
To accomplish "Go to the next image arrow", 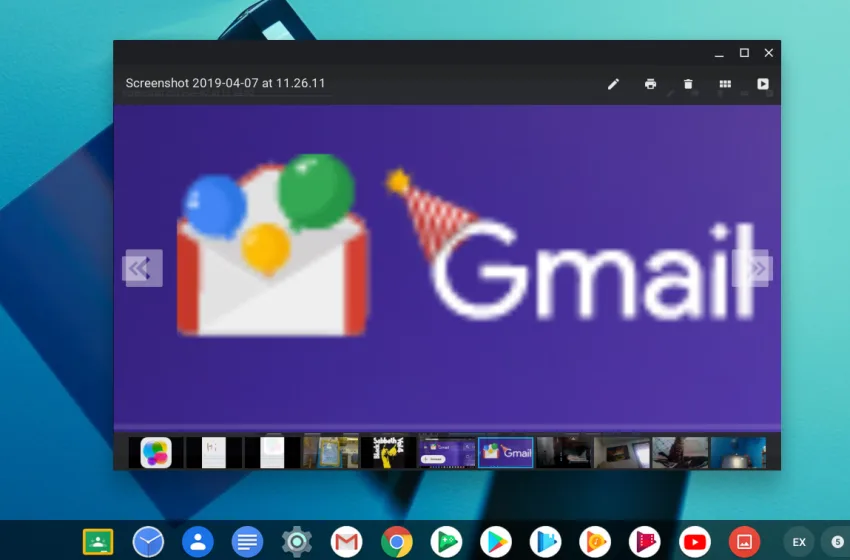I will point(752,268).
